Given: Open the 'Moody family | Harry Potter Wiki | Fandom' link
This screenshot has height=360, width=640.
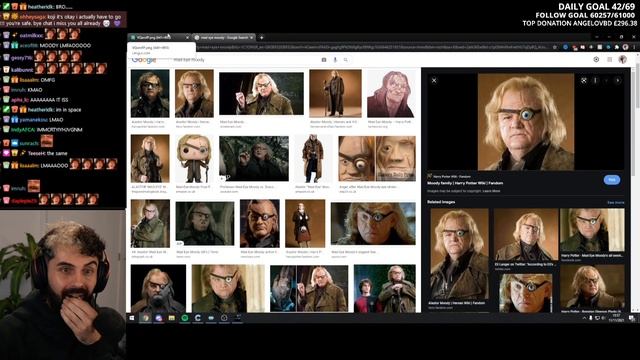Looking at the screenshot, I should 465,183.
